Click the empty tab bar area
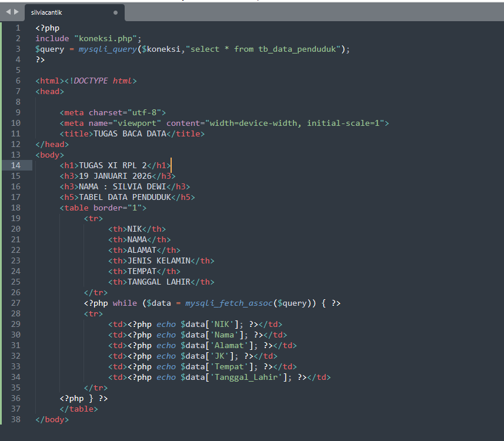 312,12
